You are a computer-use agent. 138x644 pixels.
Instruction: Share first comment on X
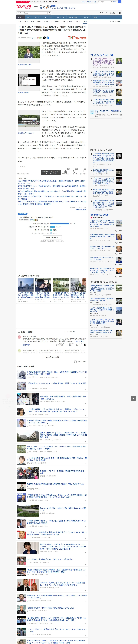click(85, 345)
